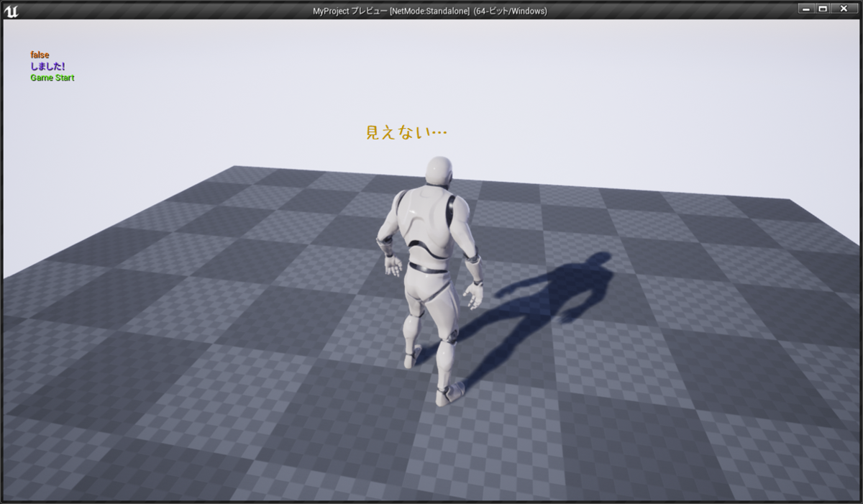
Task: Click the white mannequin character
Action: (429, 280)
